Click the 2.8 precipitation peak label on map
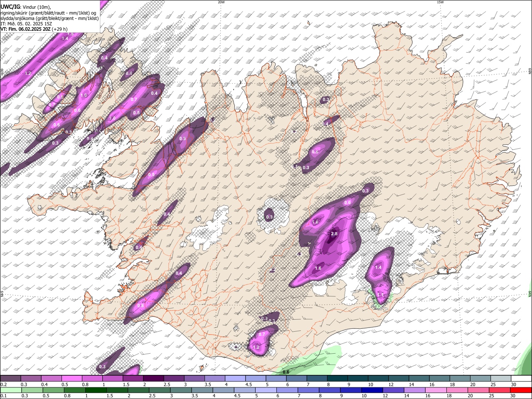 click(334, 234)
